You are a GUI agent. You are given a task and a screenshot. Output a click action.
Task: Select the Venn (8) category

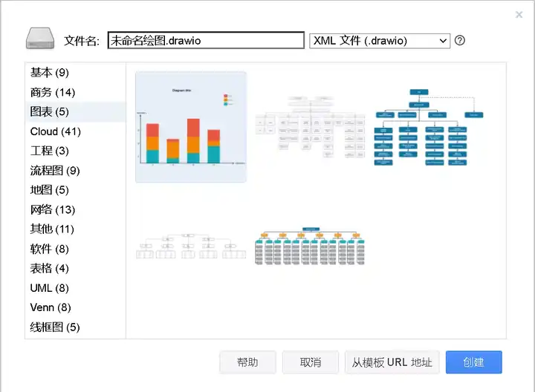click(x=75, y=307)
